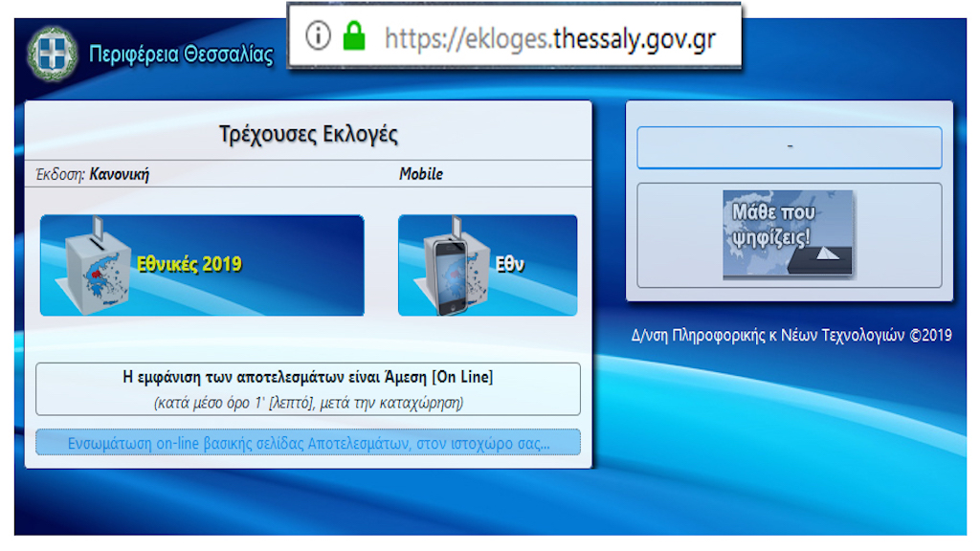Click the empty dash field at top right
Image resolution: width=980 pixels, height=551 pixels.
(790, 147)
